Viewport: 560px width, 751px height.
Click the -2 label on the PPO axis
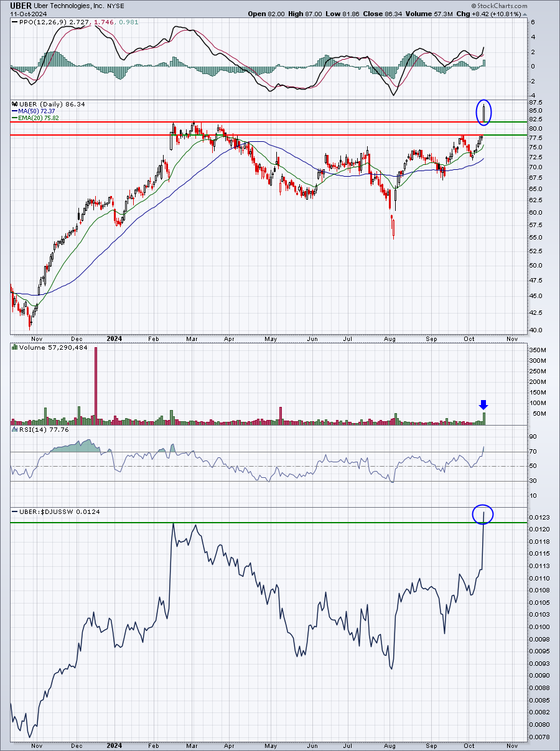click(532, 82)
